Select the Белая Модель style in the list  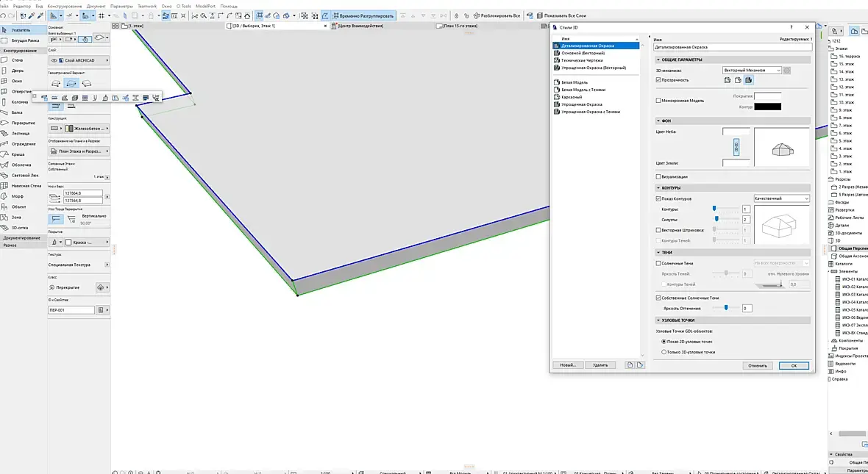pos(574,82)
